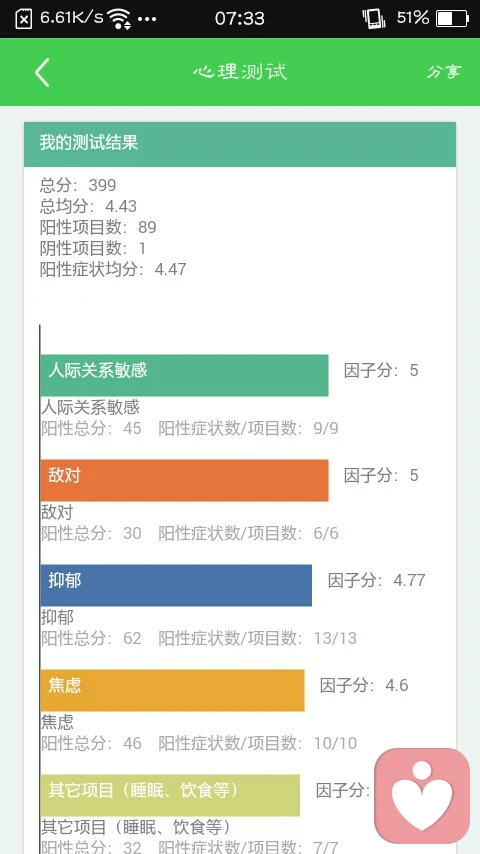Tap the yellow 焦虑 bar

(x=172, y=690)
